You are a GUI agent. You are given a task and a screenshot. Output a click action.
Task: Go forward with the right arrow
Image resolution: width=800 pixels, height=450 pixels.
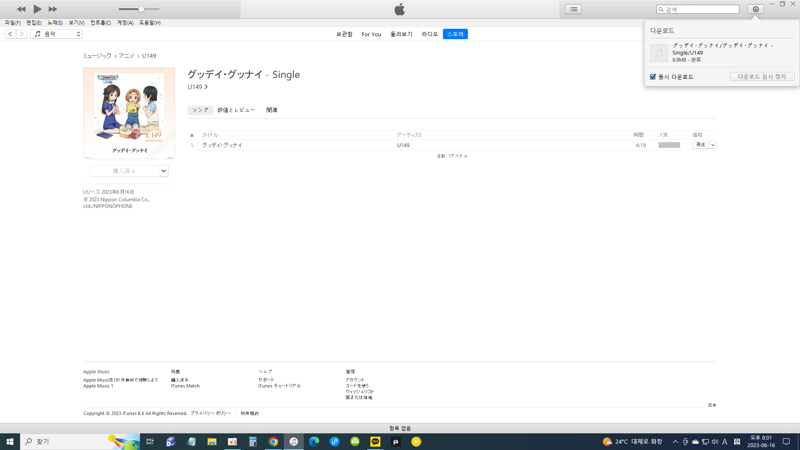click(x=21, y=34)
